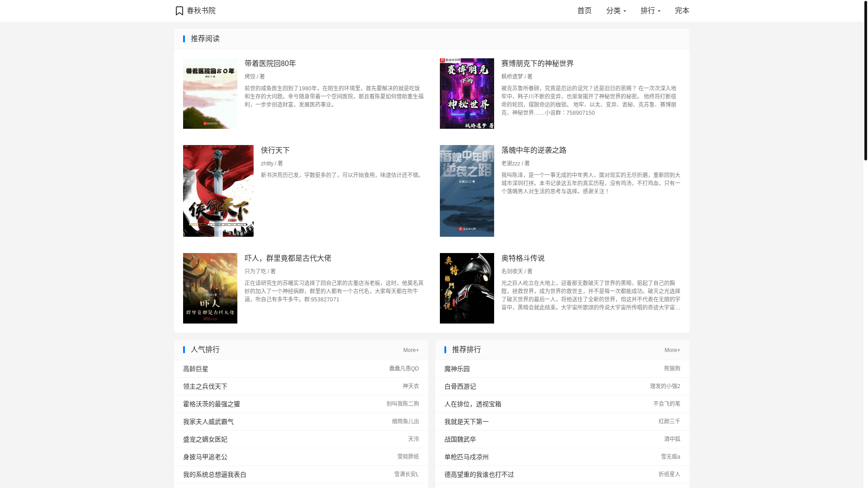Open cover thumbnail of 侠行天下
Screen dimensions: 868x488
[x=218, y=191]
